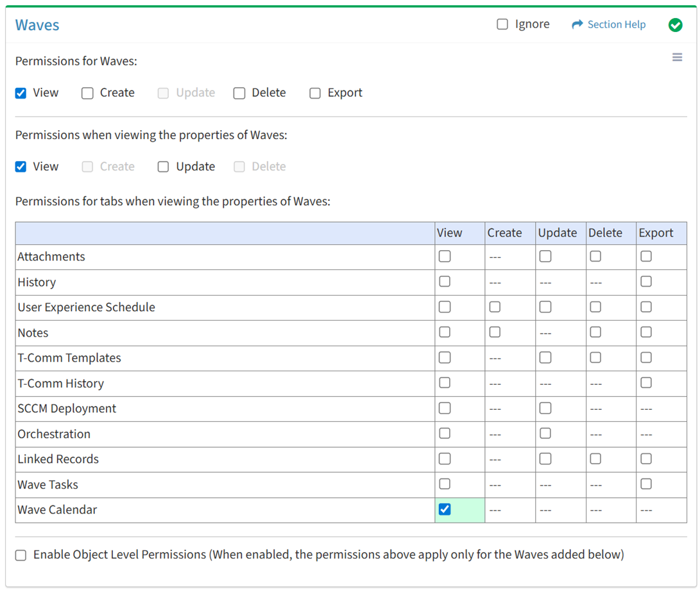Enable Export permission for Waves
Viewport: 700px width, 590px height.
tap(315, 93)
